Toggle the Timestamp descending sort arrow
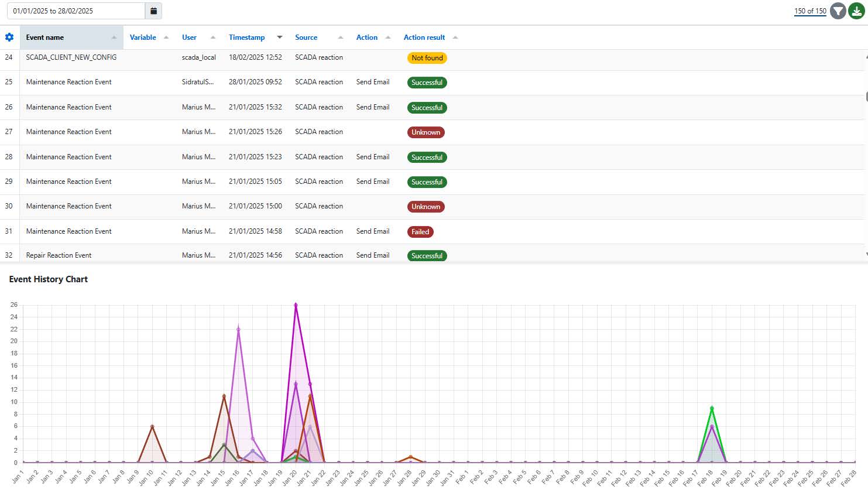 pyautogui.click(x=280, y=37)
